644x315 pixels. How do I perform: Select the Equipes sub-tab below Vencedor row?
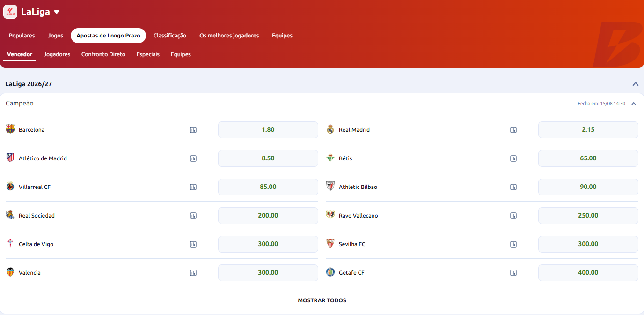point(181,54)
